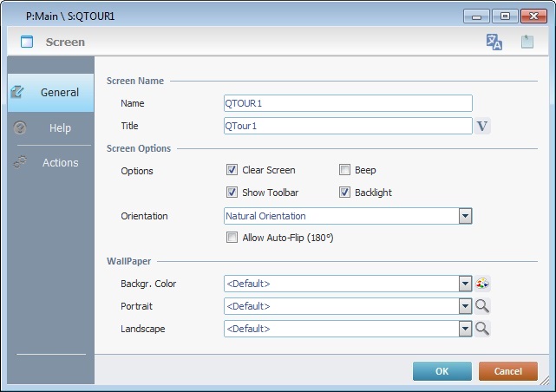Open color palette picker for Backgr. Color
Image resolution: width=556 pixels, height=392 pixels.
click(483, 283)
